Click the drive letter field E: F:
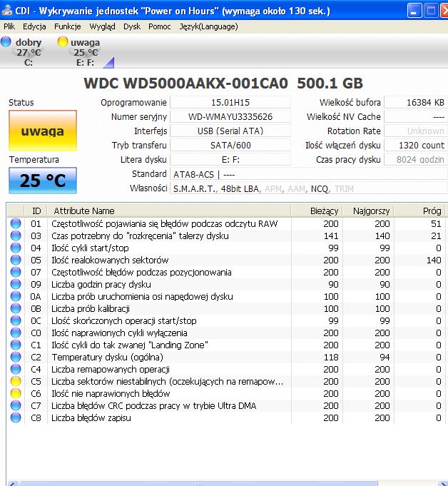The height and width of the screenshot is (486, 448). [x=230, y=159]
